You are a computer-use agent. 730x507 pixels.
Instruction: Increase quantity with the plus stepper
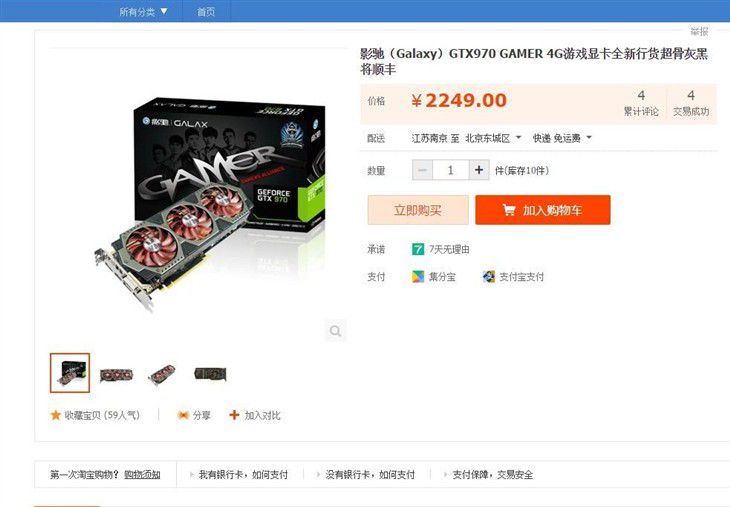tap(479, 170)
